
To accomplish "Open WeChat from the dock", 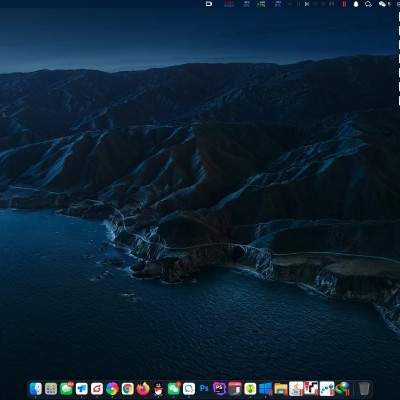I will click(174, 389).
